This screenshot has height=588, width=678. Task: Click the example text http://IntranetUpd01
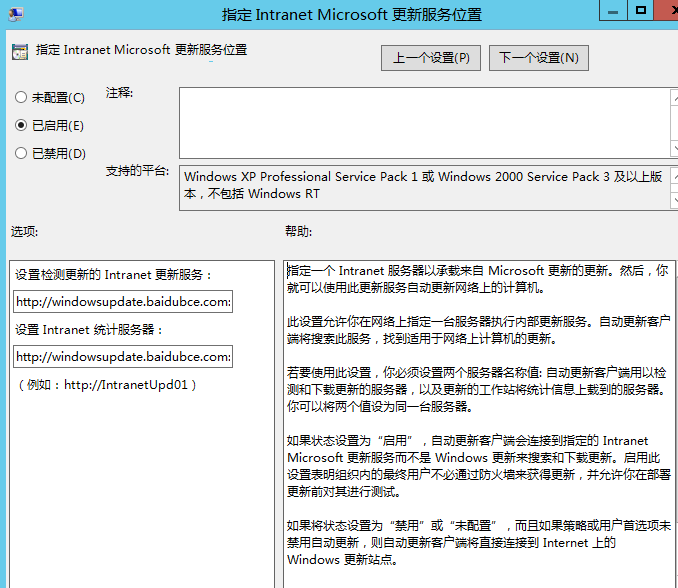pyautogui.click(x=126, y=384)
